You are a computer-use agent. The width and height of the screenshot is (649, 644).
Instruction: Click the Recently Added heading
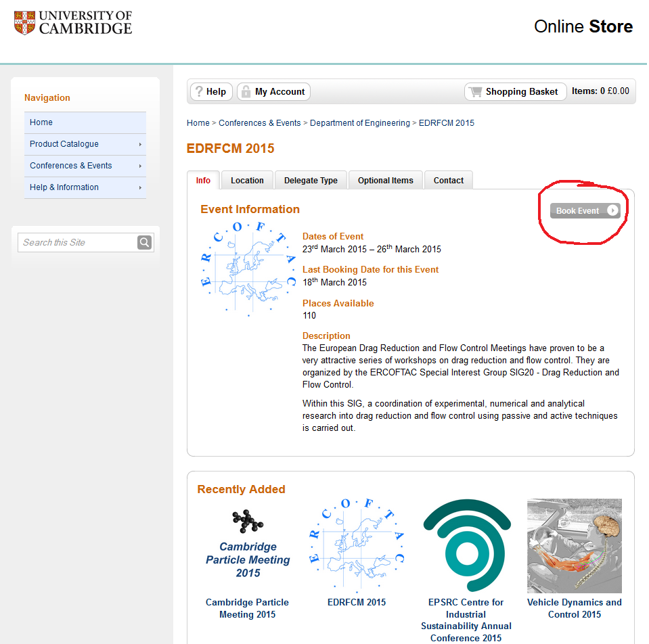242,489
